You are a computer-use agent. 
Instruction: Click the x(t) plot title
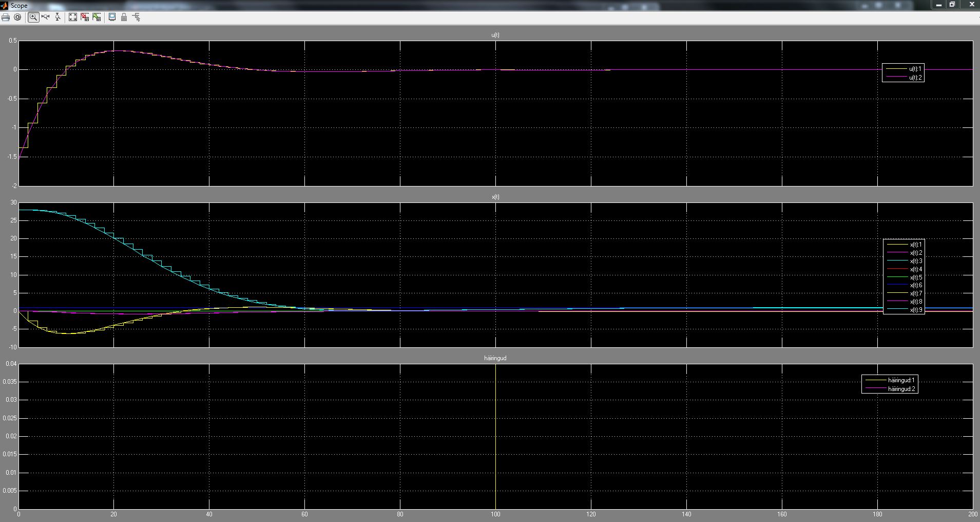click(495, 197)
